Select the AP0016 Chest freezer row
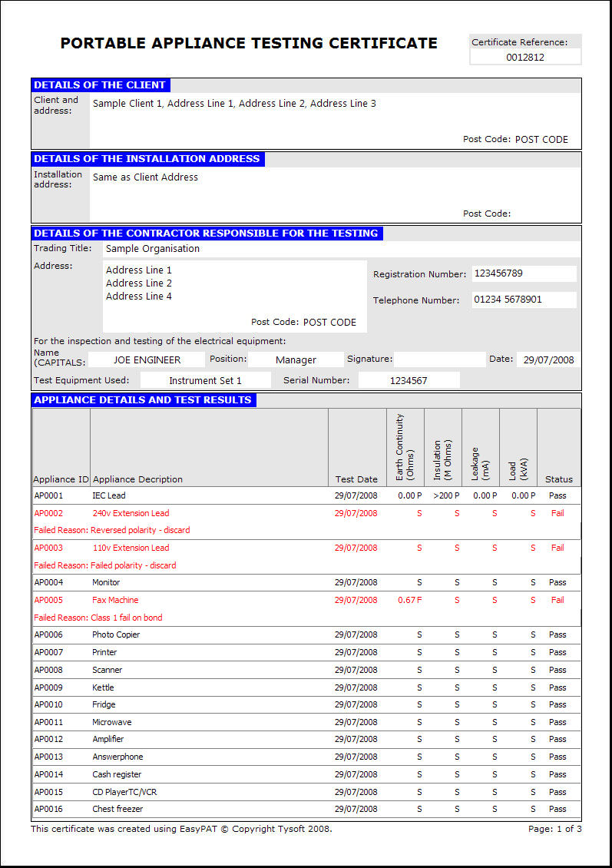Viewport: 612px width, 868px height. click(306, 809)
